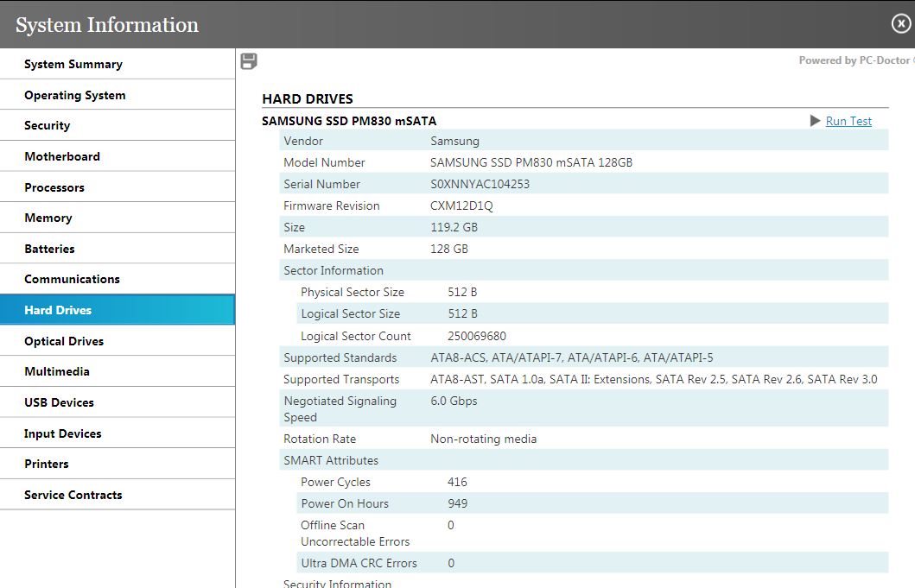Select the Power Cycles value 416
Image resolution: width=915 pixels, height=588 pixels.
coord(458,482)
